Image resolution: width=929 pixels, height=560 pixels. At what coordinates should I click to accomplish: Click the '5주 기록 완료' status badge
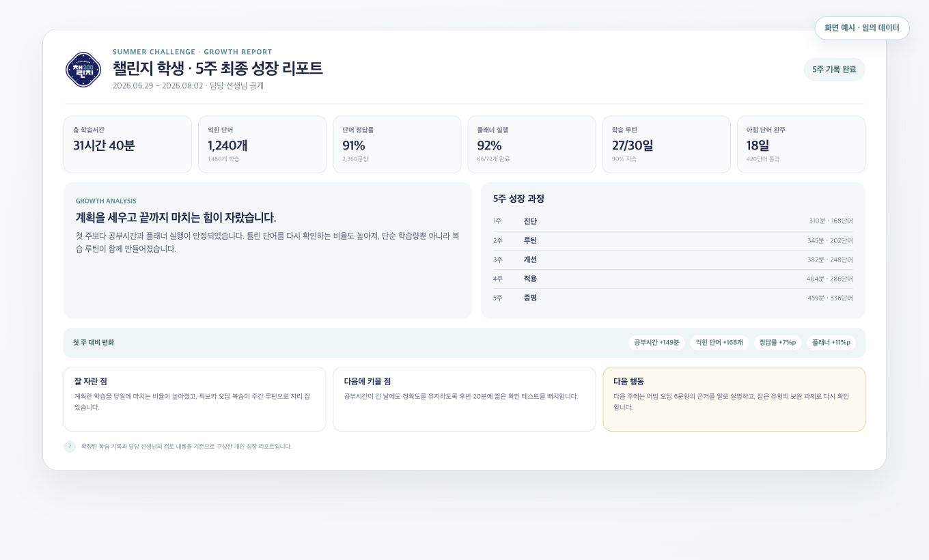click(x=834, y=70)
